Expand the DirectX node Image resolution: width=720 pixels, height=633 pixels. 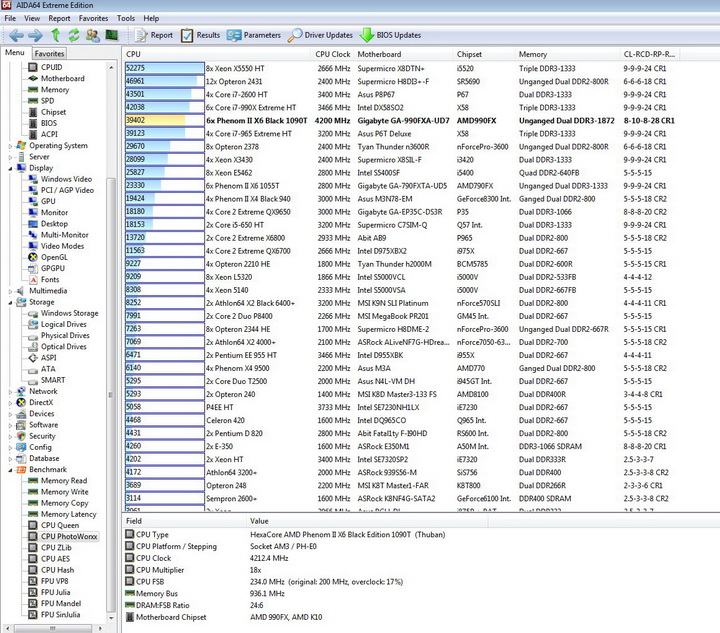pyautogui.click(x=10, y=403)
